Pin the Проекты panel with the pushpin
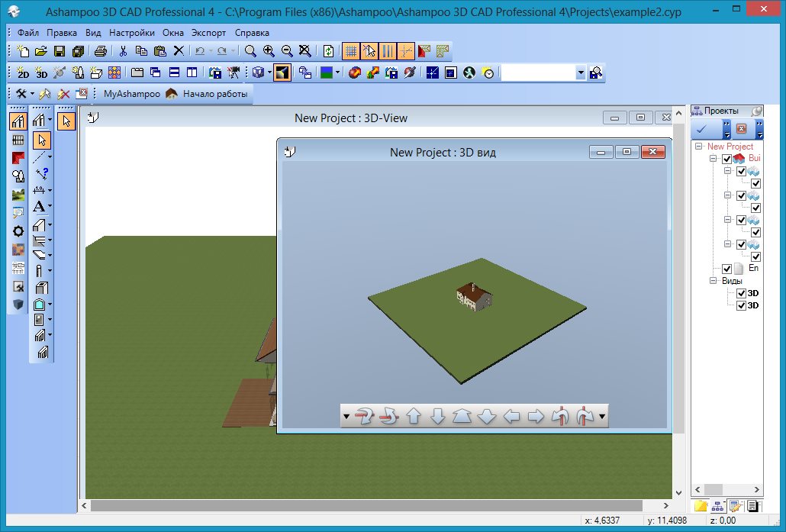 [756, 111]
